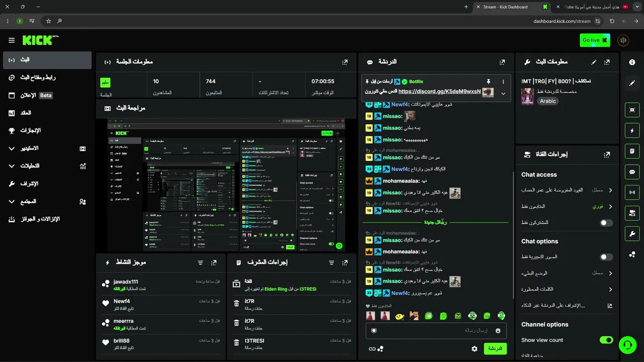This screenshot has height=362, width=644.
Task: Bookmark this page with star icon
Action: tap(48, 21)
